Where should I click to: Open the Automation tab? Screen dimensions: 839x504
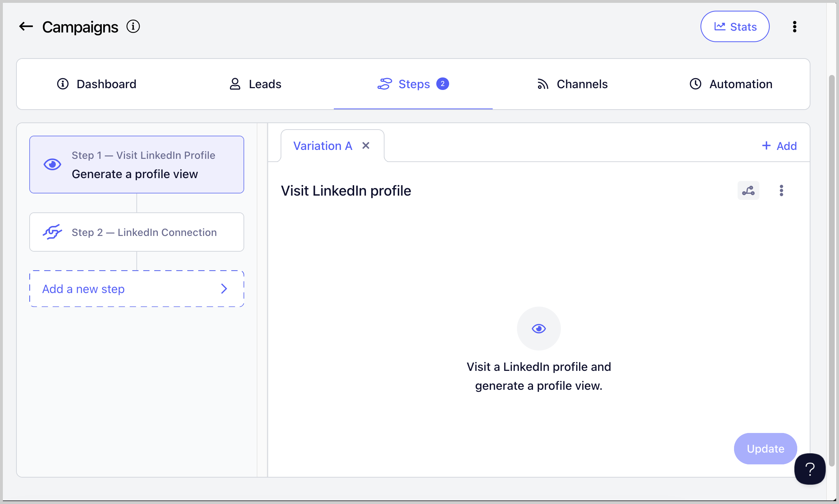point(731,84)
